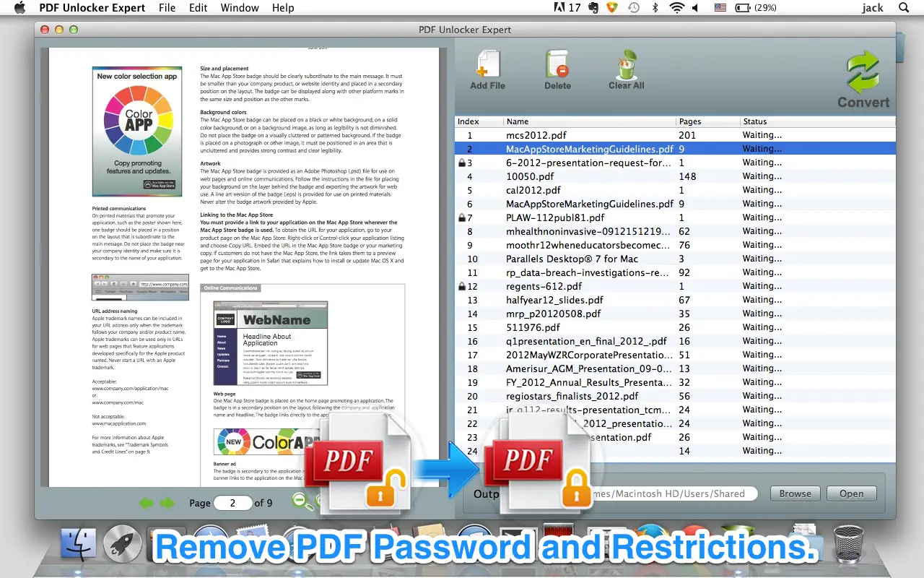Select the regiostars_finalists_2012.pdf row
The width and height of the screenshot is (924, 578).
tap(675, 396)
